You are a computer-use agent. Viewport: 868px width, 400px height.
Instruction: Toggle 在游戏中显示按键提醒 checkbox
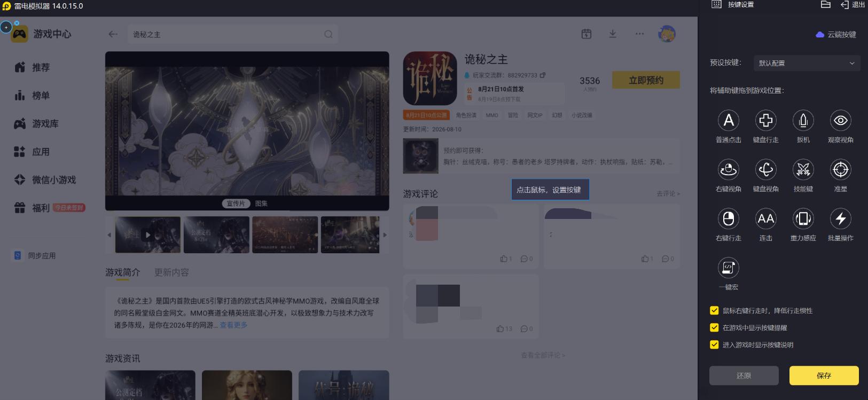[x=714, y=328]
